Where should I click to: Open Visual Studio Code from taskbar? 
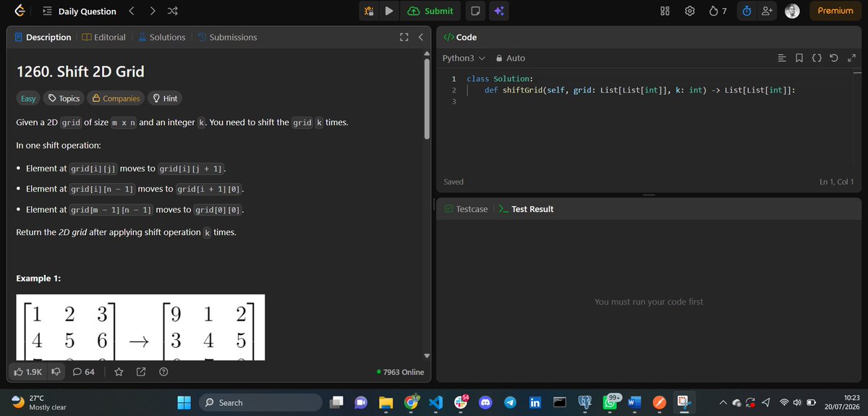click(435, 402)
